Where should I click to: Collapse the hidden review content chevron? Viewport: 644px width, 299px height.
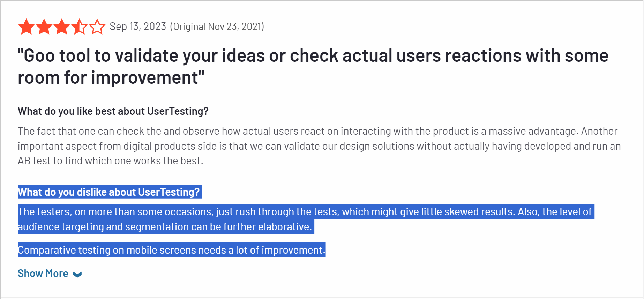click(x=77, y=275)
